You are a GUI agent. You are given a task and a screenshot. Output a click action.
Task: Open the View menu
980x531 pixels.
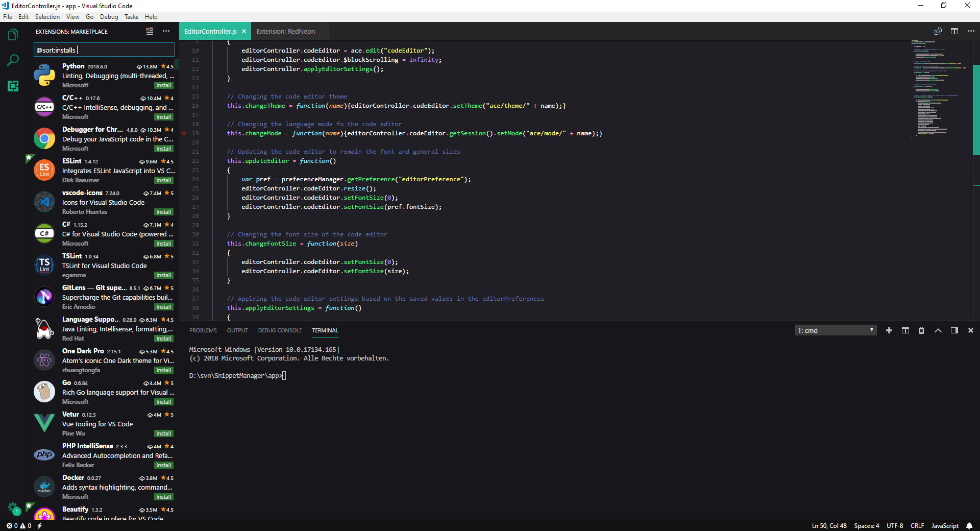73,17
